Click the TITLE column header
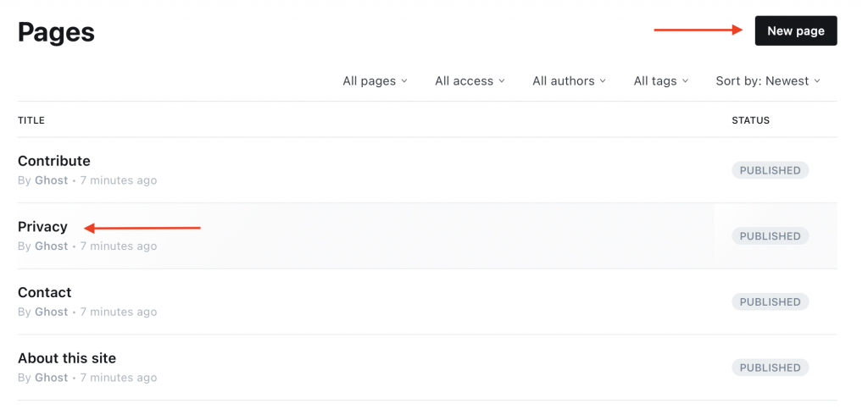The image size is (868, 420). tap(31, 120)
